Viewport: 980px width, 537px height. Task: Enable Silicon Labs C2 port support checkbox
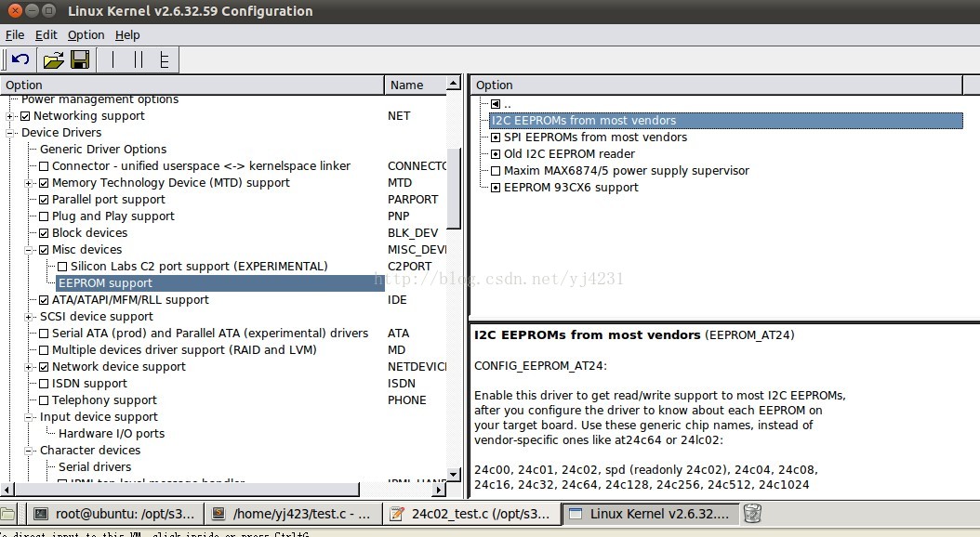pyautogui.click(x=62, y=267)
